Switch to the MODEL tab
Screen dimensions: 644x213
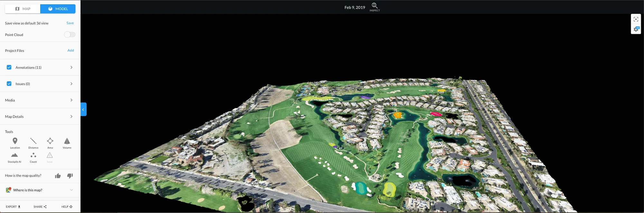(58, 9)
